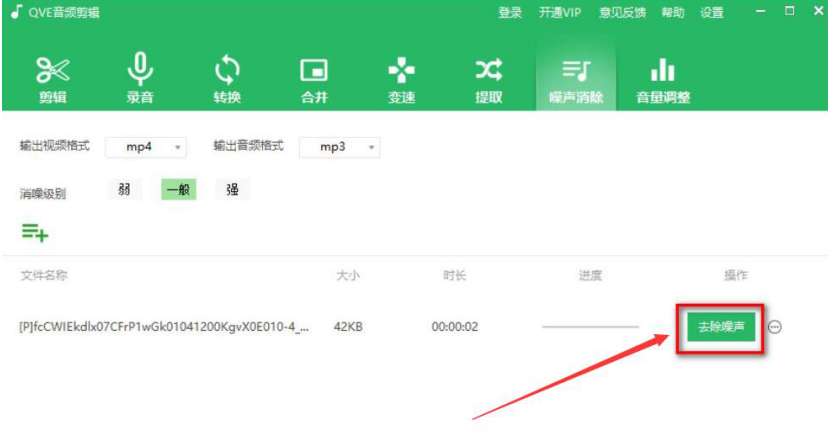The width and height of the screenshot is (828, 441).
Task: Open 意见反馈 feedback
Action: (622, 12)
